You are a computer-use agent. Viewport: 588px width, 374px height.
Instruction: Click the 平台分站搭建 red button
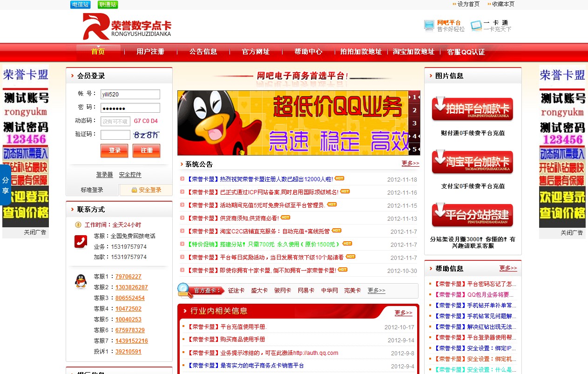tap(473, 216)
